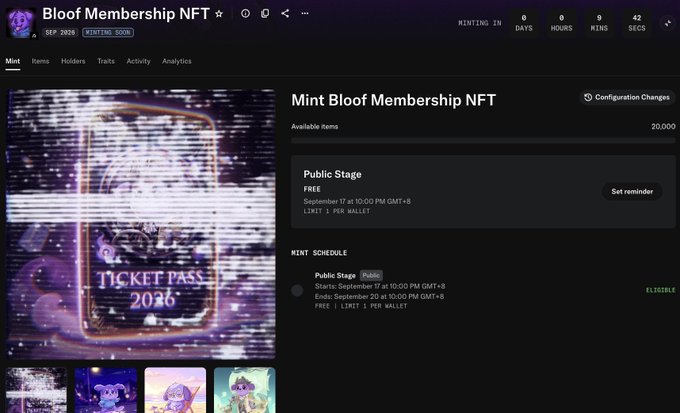Open the three-dot more options menu
The height and width of the screenshot is (413, 680).
pyautogui.click(x=305, y=13)
